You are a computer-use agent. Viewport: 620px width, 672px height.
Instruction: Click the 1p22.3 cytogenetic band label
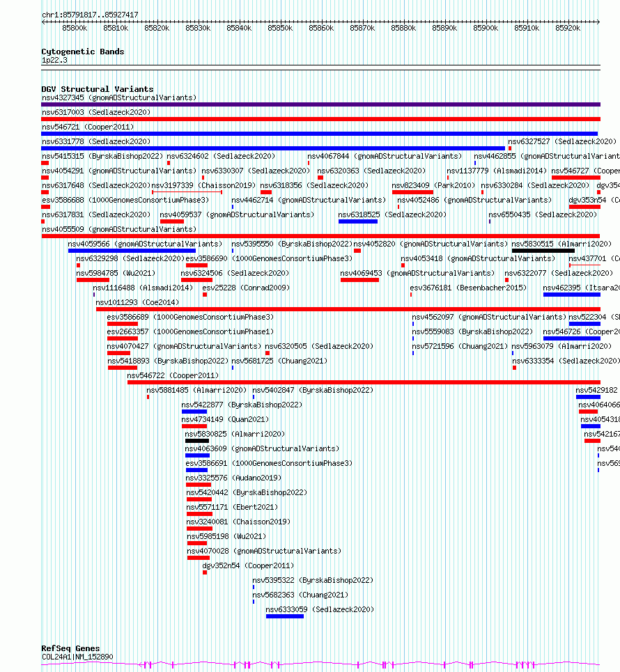pyautogui.click(x=54, y=60)
